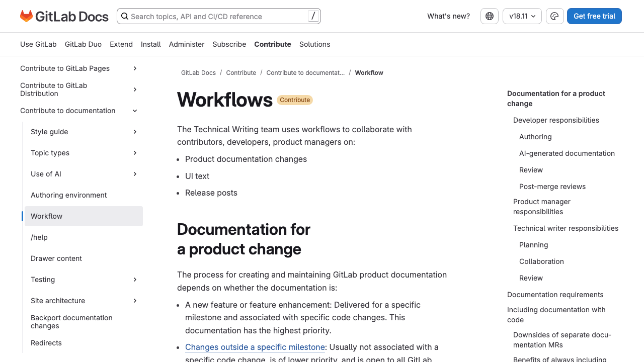This screenshot has width=644, height=362.
Task: Open the v18.11 version dropdown
Action: click(x=522, y=16)
